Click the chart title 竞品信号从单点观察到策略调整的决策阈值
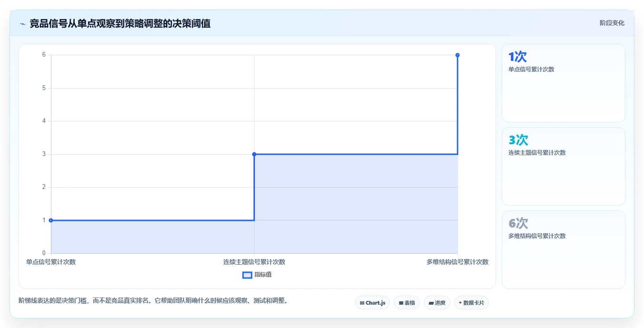This screenshot has height=328, width=644. (120, 23)
